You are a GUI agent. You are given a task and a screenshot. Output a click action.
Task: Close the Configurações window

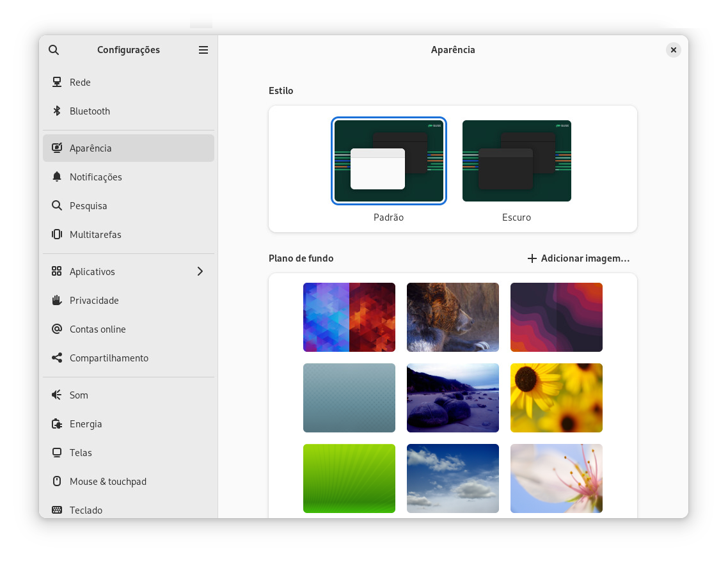[x=673, y=50]
